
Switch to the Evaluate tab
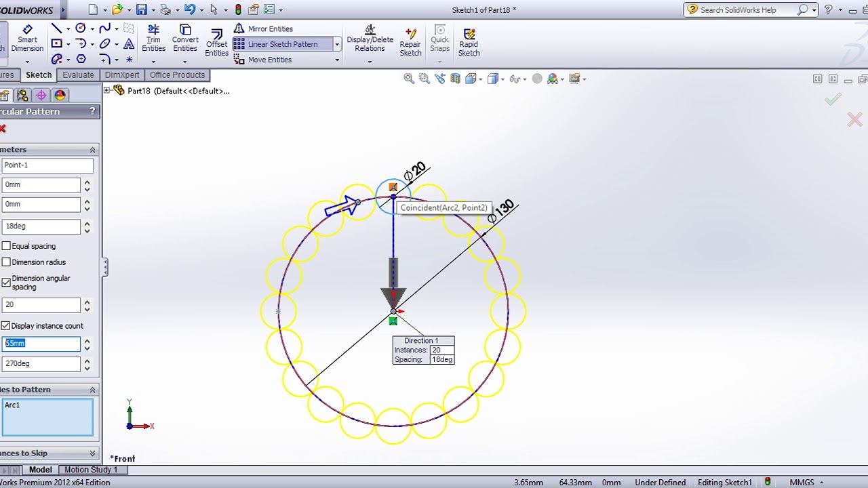tap(78, 75)
